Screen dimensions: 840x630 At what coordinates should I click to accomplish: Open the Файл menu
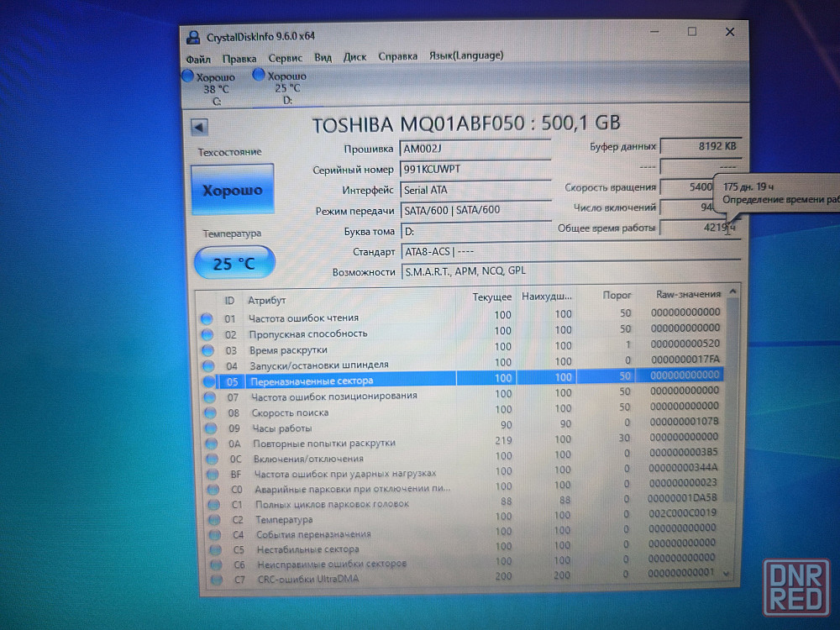[x=198, y=59]
